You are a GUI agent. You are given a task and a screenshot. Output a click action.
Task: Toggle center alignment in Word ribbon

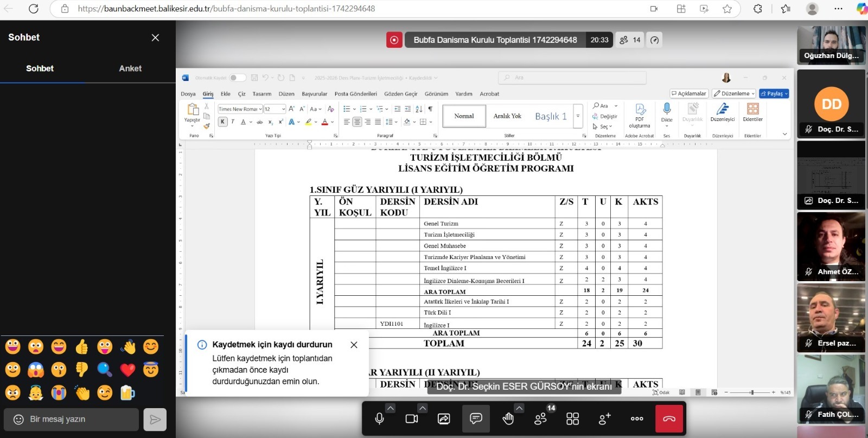[x=357, y=122]
